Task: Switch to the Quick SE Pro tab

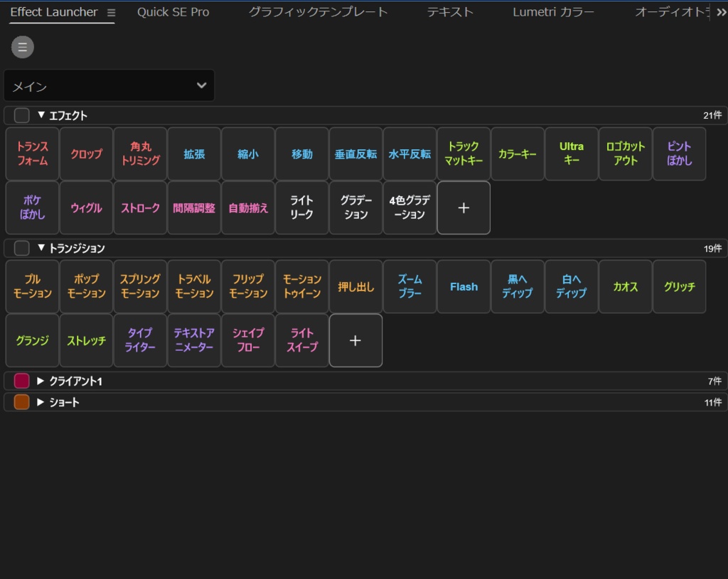Action: pos(173,12)
